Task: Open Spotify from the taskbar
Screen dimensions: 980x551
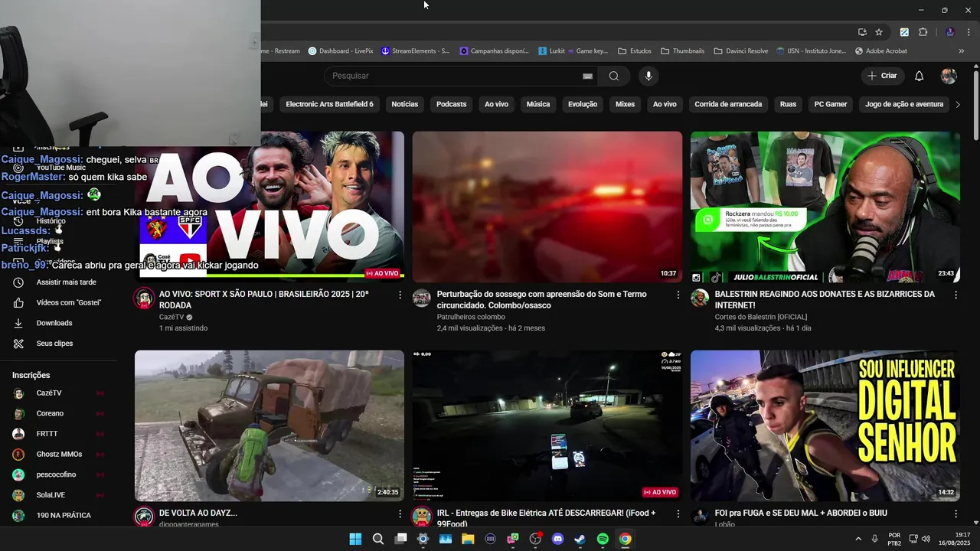Action: 603,539
